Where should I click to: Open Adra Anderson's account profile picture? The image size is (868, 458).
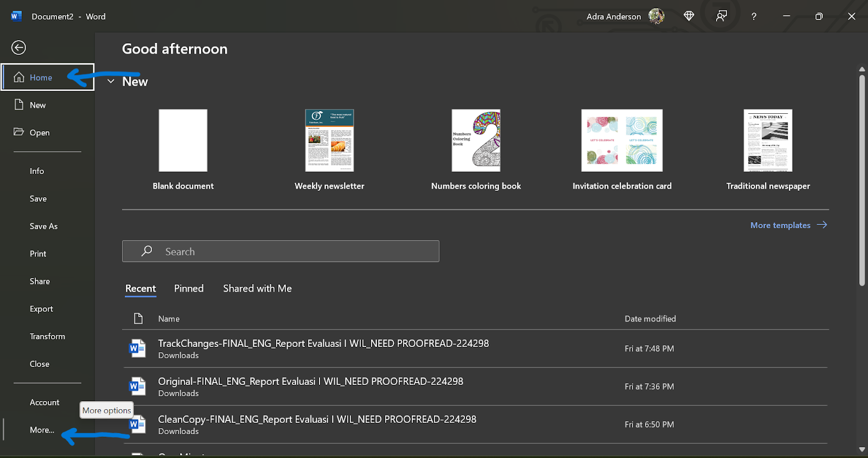click(656, 16)
